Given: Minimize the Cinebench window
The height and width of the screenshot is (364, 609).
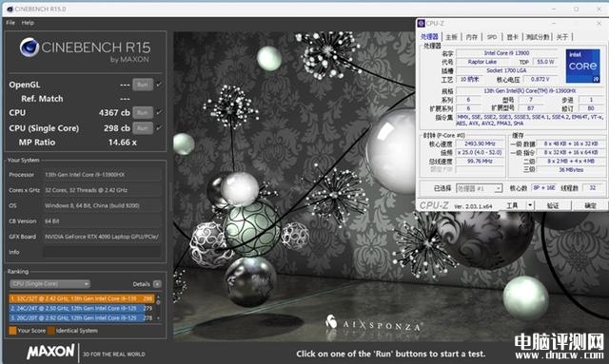Looking at the screenshot, I should click(x=554, y=9).
